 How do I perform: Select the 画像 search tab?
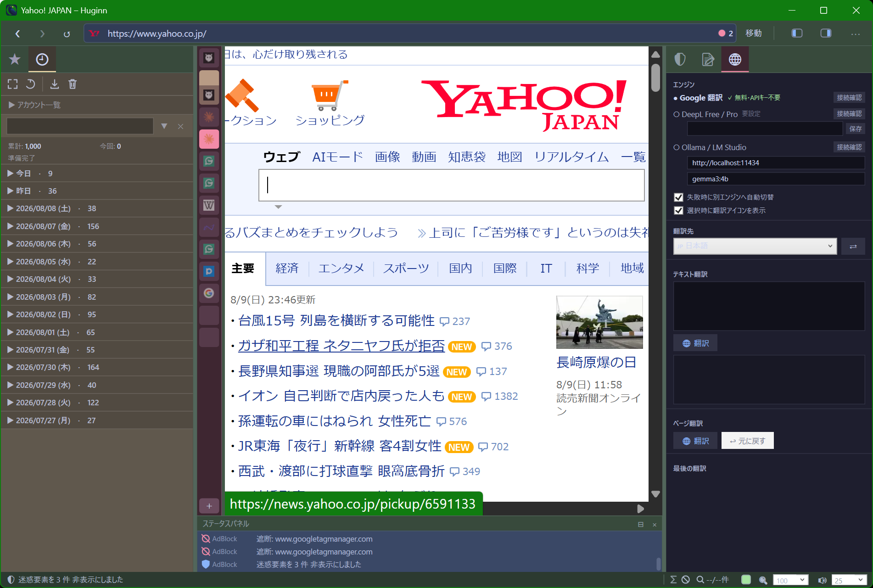387,157
